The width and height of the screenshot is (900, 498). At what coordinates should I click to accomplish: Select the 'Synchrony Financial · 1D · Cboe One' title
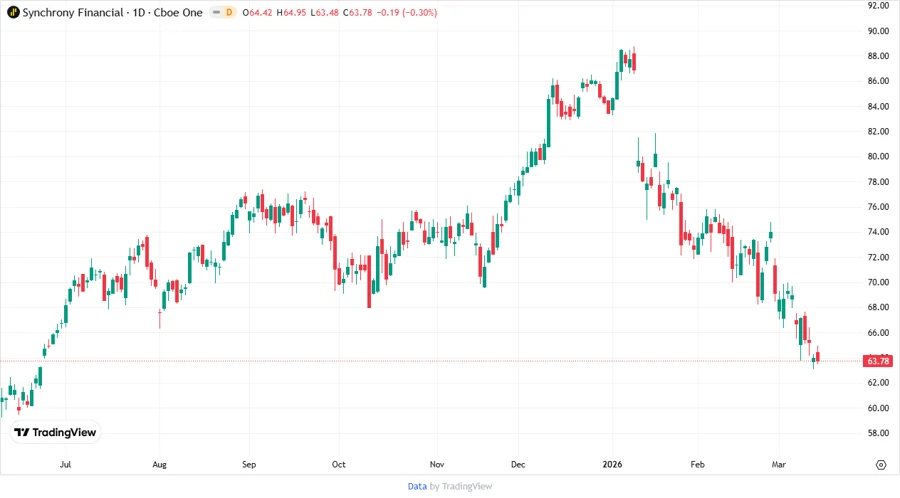(x=112, y=12)
